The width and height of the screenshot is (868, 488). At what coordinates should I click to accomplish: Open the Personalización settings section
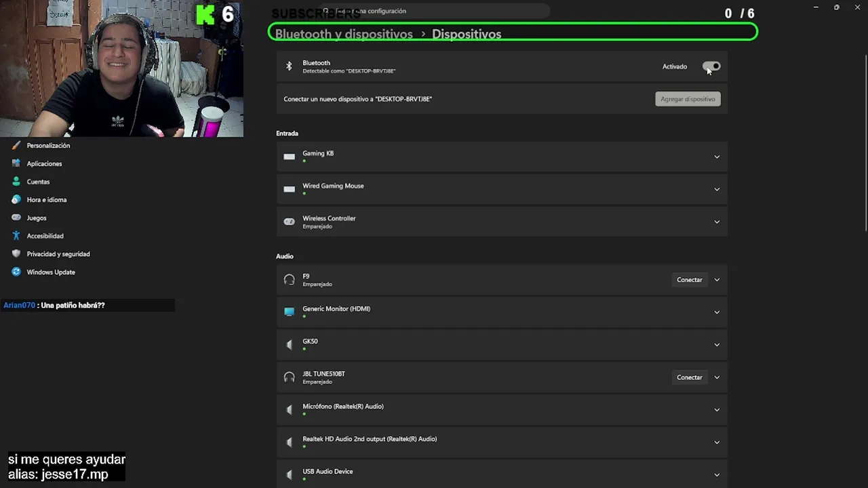point(48,146)
